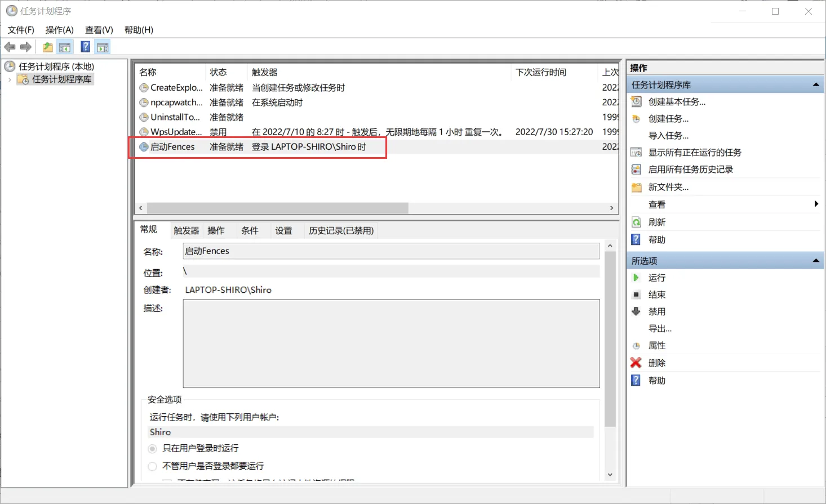The width and height of the screenshot is (826, 504).
Task: Click the Back arrow toolbar icon
Action: pyautogui.click(x=10, y=47)
